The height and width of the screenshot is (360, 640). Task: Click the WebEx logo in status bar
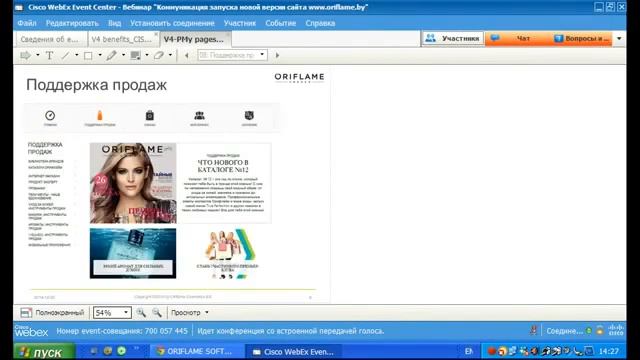click(31, 331)
